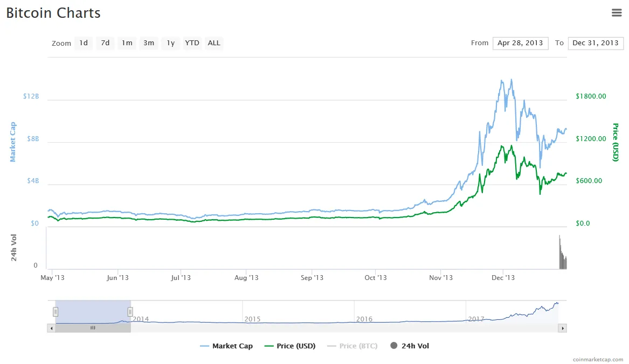The width and height of the screenshot is (629, 364).
Task: Click the $1800.00 price axis label
Action: point(591,96)
